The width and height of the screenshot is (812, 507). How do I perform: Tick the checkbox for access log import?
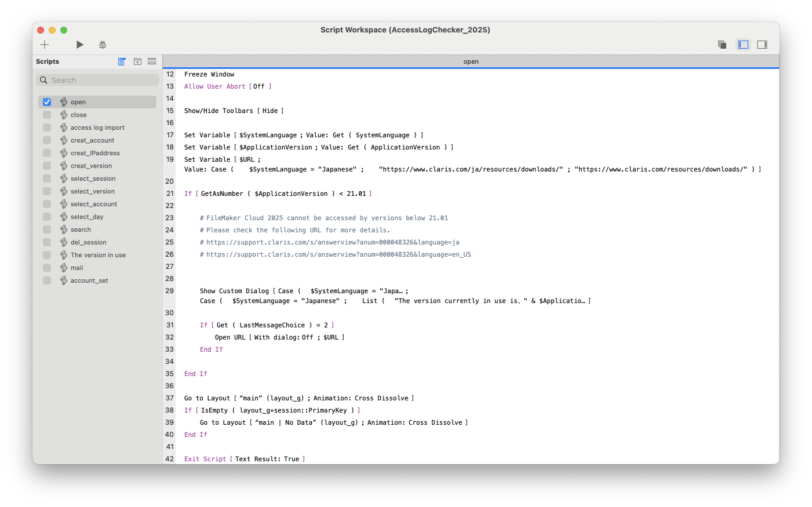pyautogui.click(x=47, y=127)
